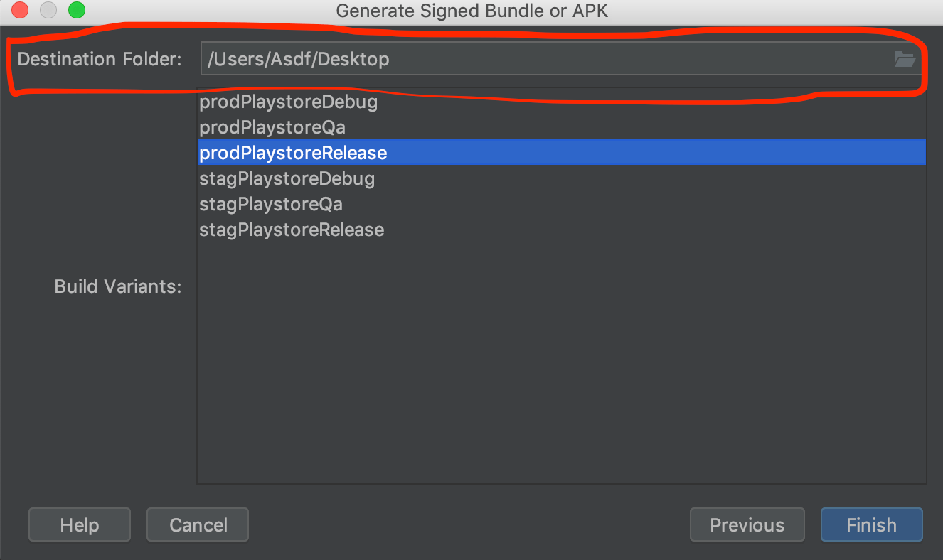Viewport: 943px width, 560px height.
Task: Click the dialog title Generate Signed Bundle or APK
Action: coord(471,11)
